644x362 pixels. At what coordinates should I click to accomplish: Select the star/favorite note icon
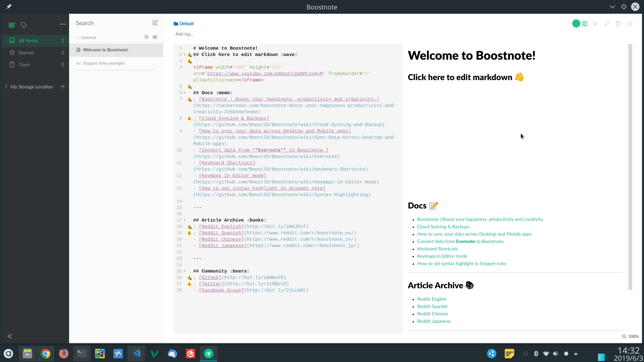tap(595, 23)
